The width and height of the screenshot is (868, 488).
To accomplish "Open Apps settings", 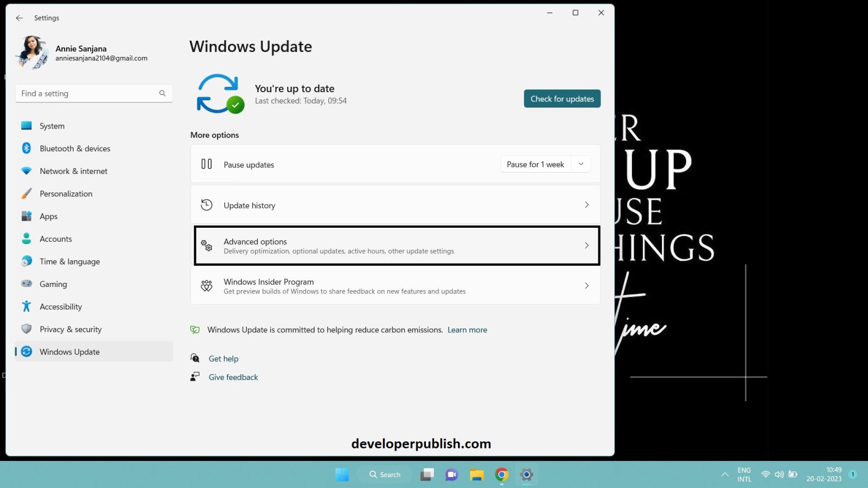I will click(48, 216).
